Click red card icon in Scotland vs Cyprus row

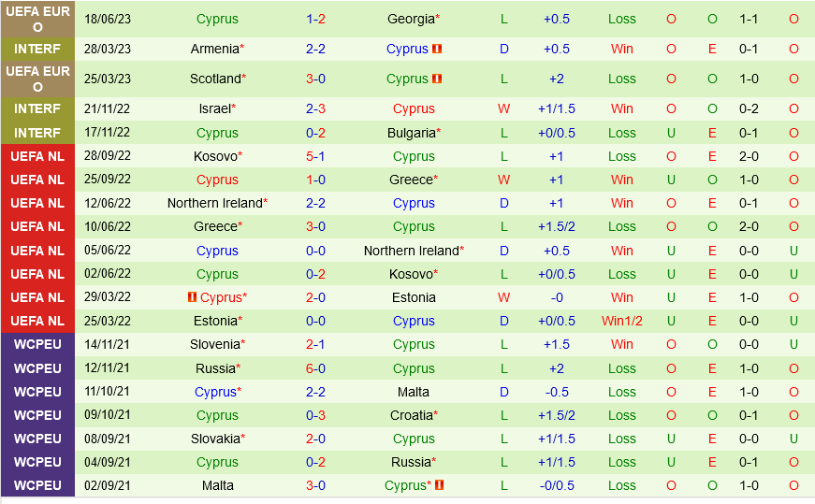click(x=437, y=79)
